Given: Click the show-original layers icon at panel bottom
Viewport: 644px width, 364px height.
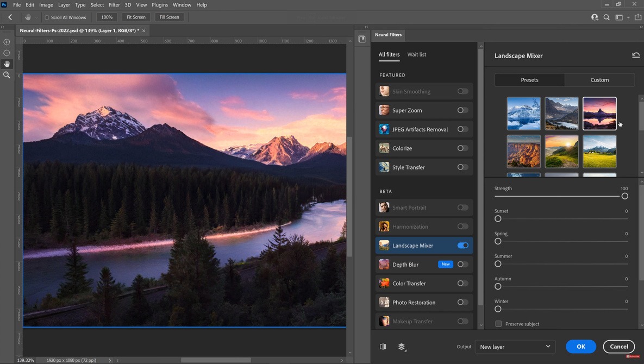Looking at the screenshot, I should (x=401, y=346).
